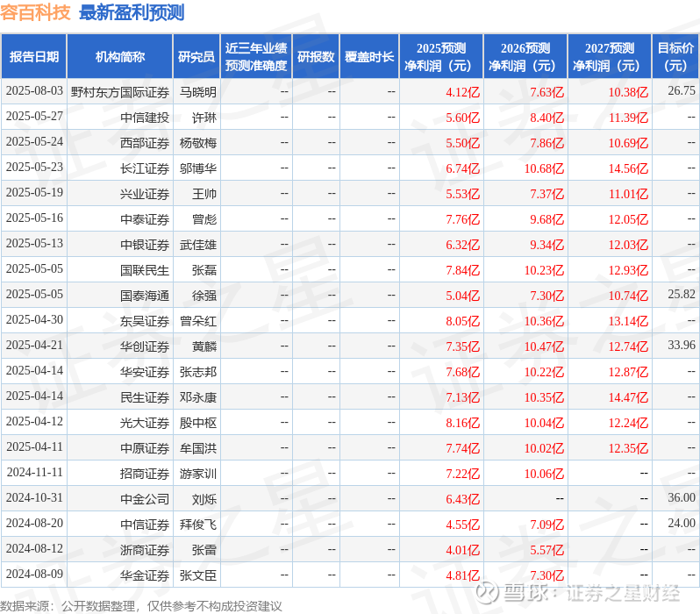
Task: Select researcher 张志邦
Action: [x=198, y=372]
